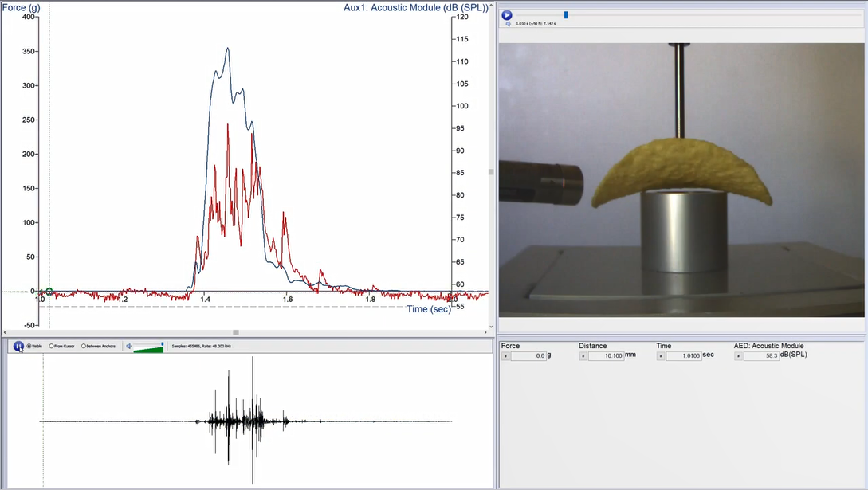
Task: Click the video timeline position handle
Action: 566,14
